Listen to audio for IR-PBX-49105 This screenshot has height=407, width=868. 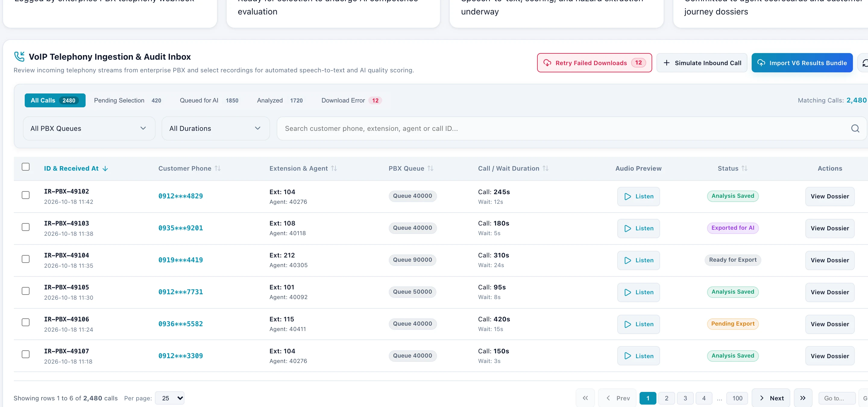pyautogui.click(x=639, y=292)
